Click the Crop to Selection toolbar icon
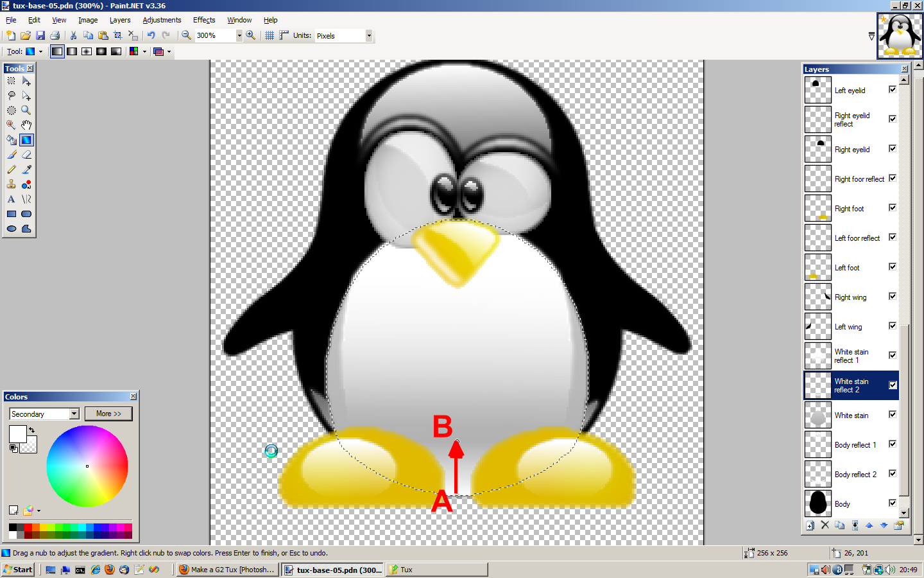924x578 pixels. 118,35
